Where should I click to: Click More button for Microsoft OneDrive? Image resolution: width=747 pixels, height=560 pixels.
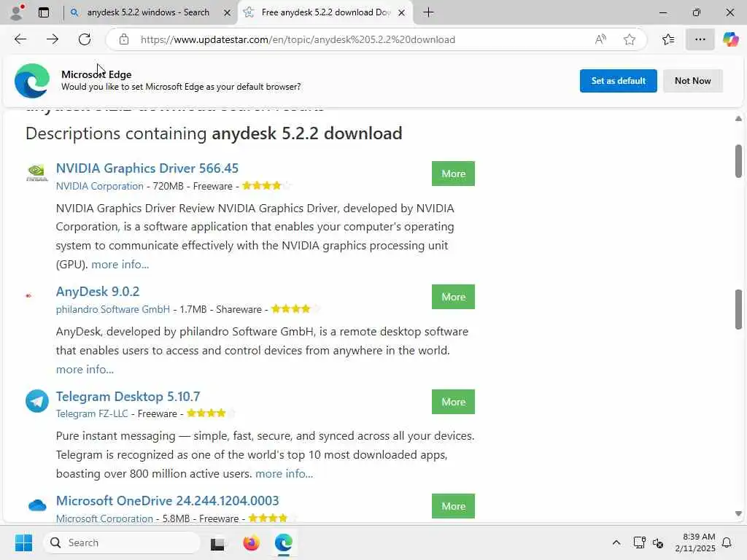(453, 506)
